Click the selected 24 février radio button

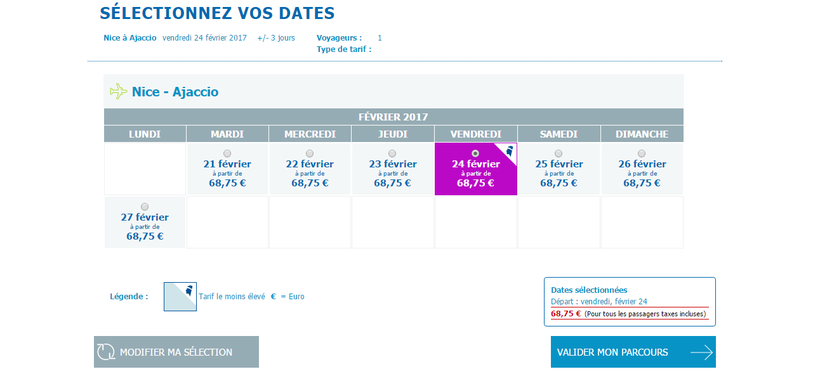(475, 154)
